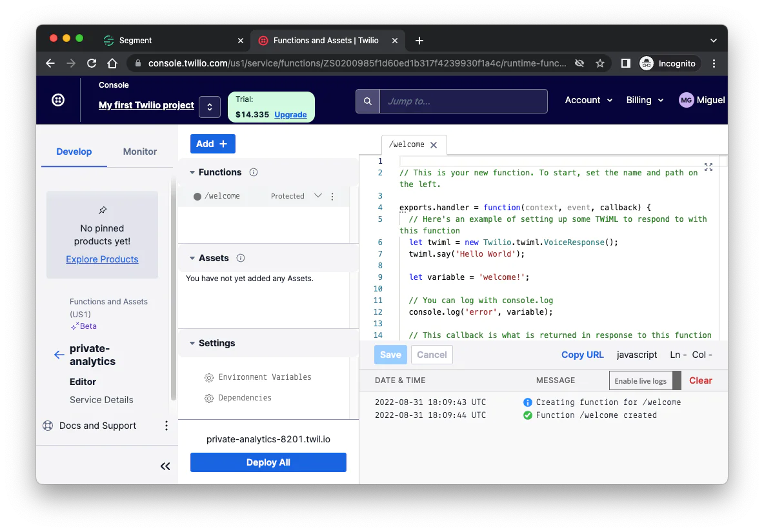This screenshot has height=532, width=764.
Task: Click the Incognito badge in browser toolbar
Action: click(x=668, y=63)
